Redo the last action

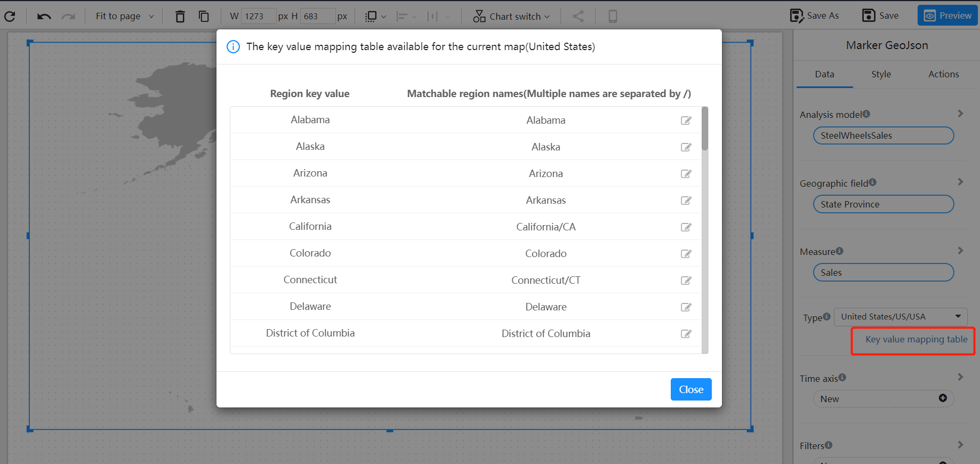pos(68,17)
